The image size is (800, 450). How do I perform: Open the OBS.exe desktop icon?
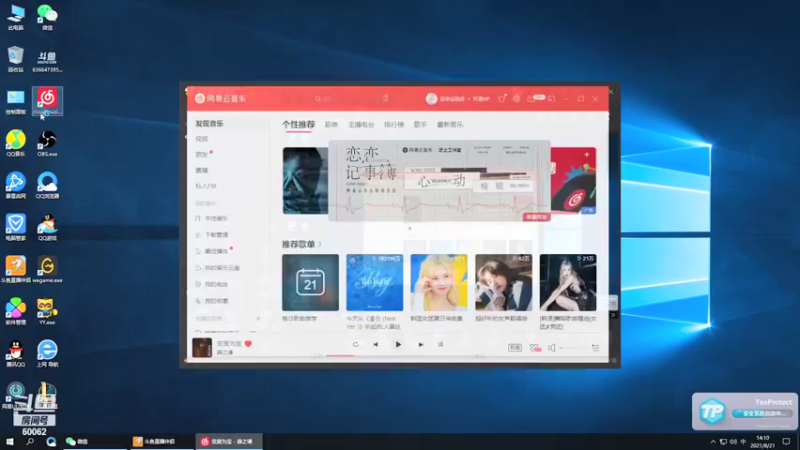[47, 143]
